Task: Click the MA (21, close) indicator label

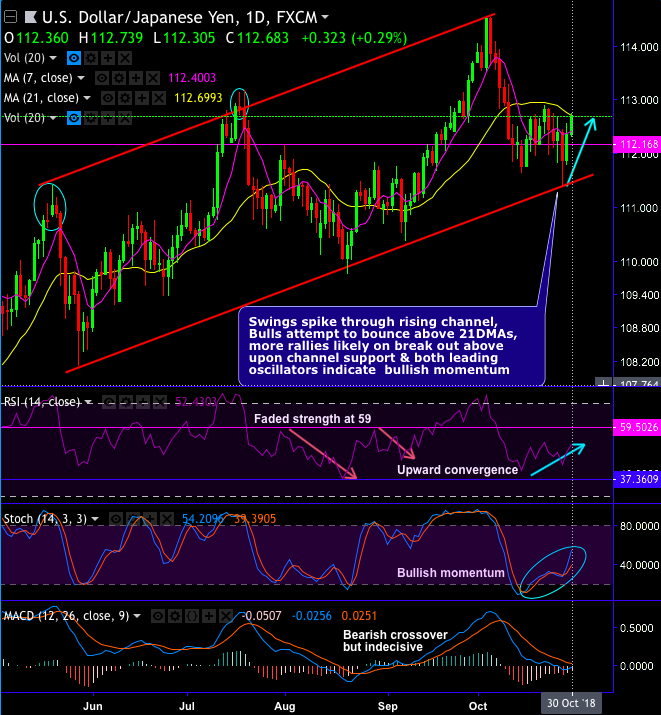Action: point(41,98)
